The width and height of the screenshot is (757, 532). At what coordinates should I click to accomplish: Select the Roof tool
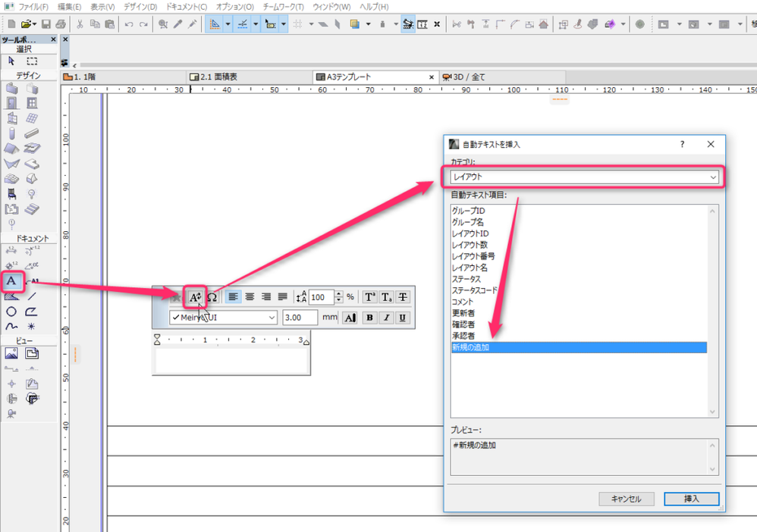tap(11, 149)
